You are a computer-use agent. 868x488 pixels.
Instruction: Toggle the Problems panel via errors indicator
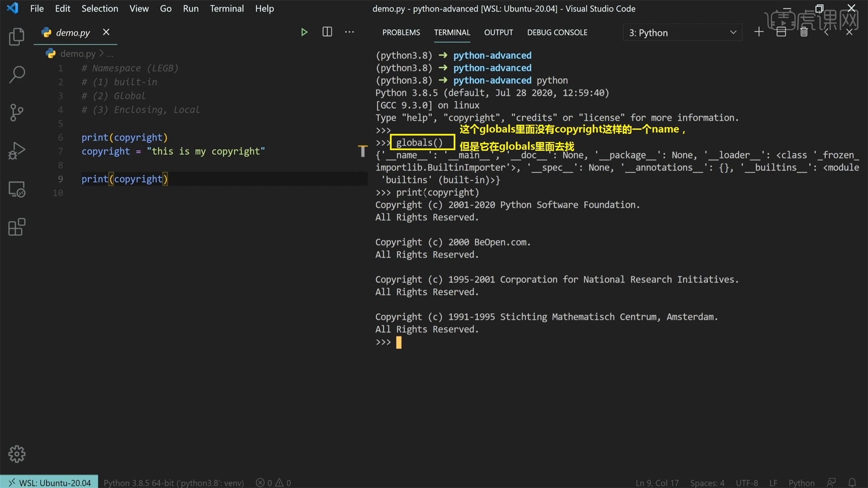point(273,482)
